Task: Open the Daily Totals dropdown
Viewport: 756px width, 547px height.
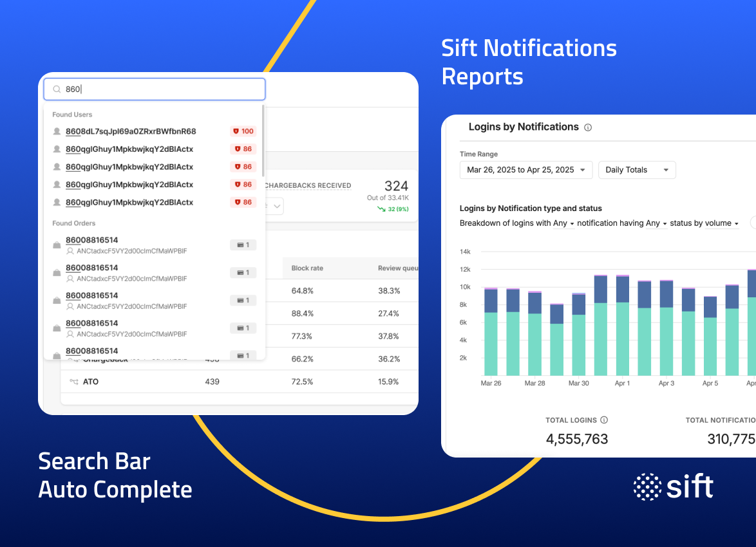Action: (637, 170)
